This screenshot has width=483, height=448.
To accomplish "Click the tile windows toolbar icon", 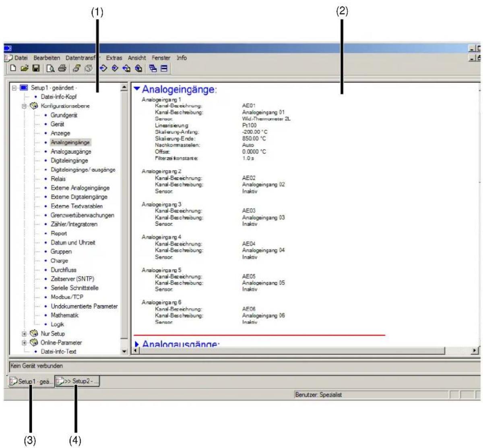I will (x=164, y=69).
